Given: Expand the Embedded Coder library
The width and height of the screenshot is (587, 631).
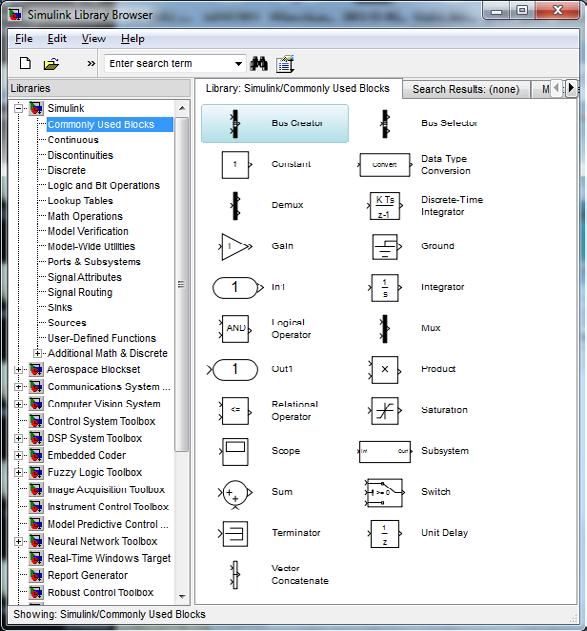Looking at the screenshot, I should [x=18, y=455].
